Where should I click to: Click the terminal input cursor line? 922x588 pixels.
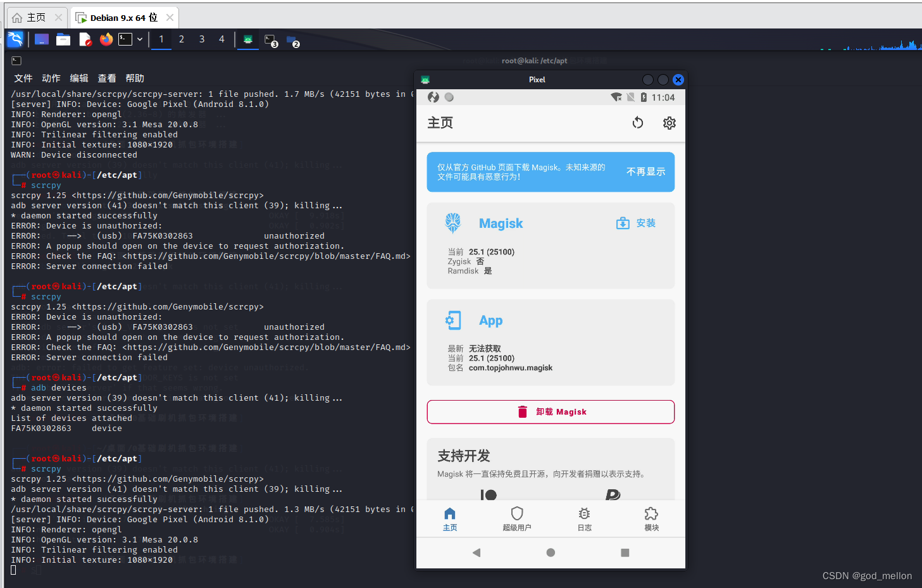pos(13,570)
